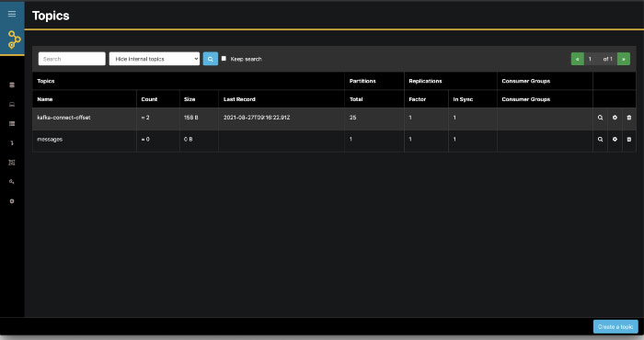Delete the messages topic with trash icon
The image size is (644, 340).
coord(628,140)
